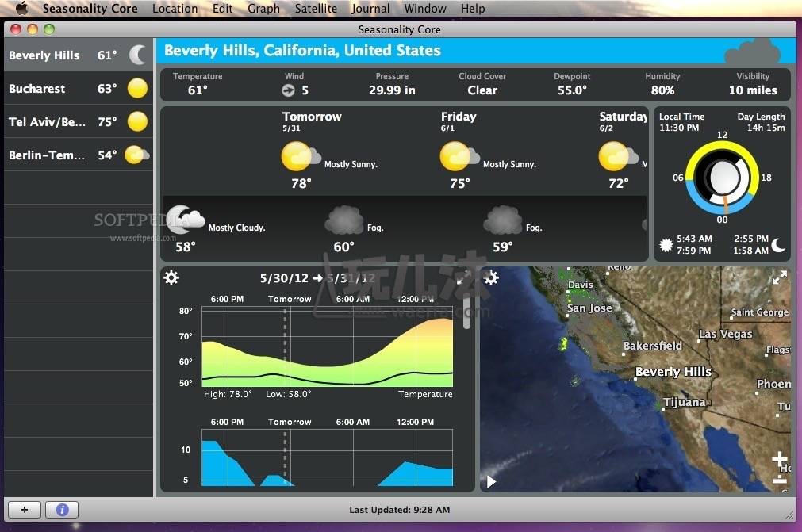The width and height of the screenshot is (802, 532).
Task: Open the Graph menu
Action: point(263,9)
